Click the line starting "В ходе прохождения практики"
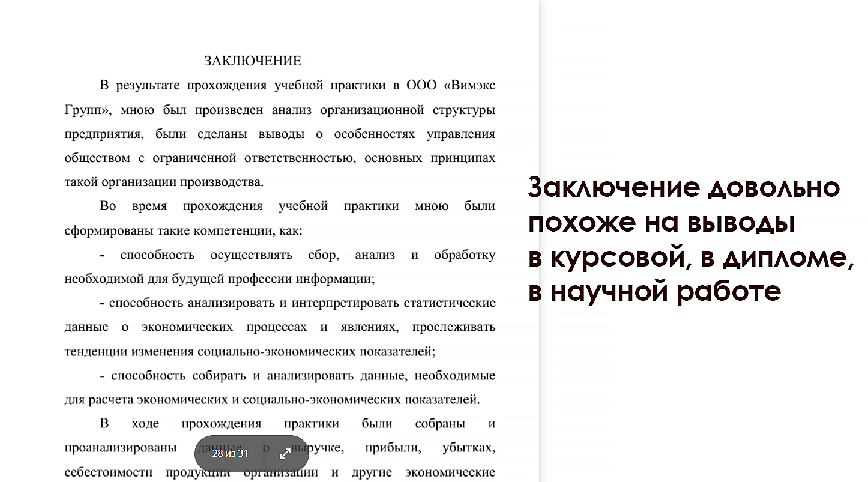This screenshot has height=482, width=868. pyautogui.click(x=298, y=423)
